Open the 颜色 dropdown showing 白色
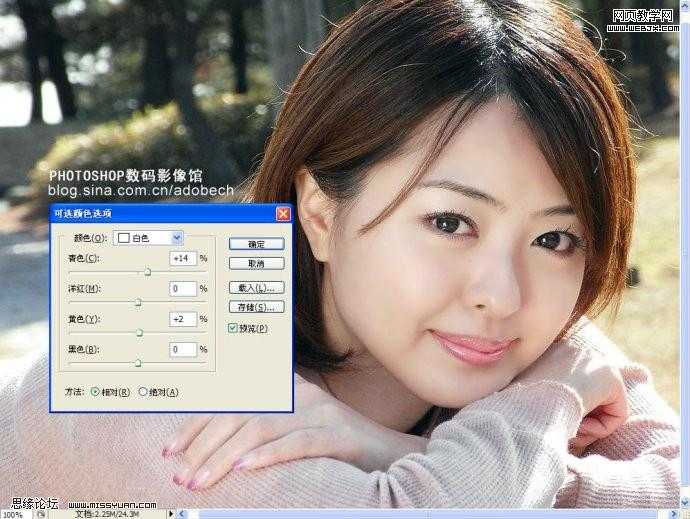Viewport: 690px width, 519px height. pos(148,238)
